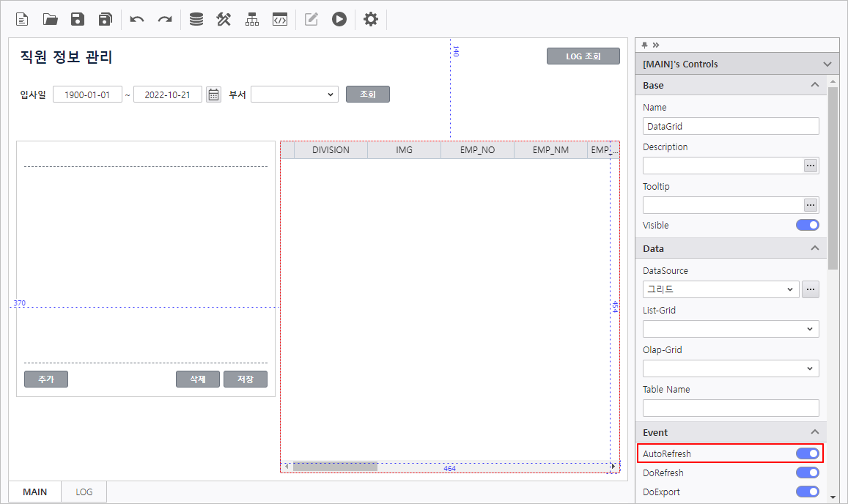Expand the DataSource combo box
This screenshot has width=848, height=504.
(720, 289)
